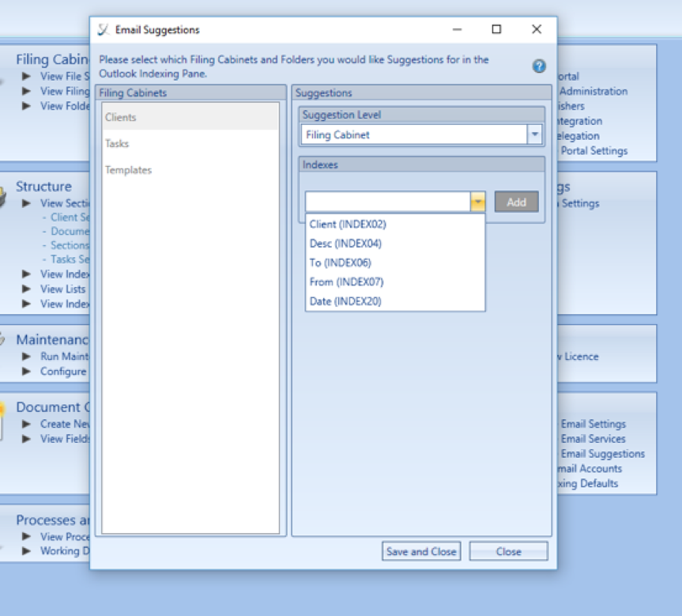The height and width of the screenshot is (616, 682).
Task: Choose To (INDEX06) from the list
Action: (395, 263)
